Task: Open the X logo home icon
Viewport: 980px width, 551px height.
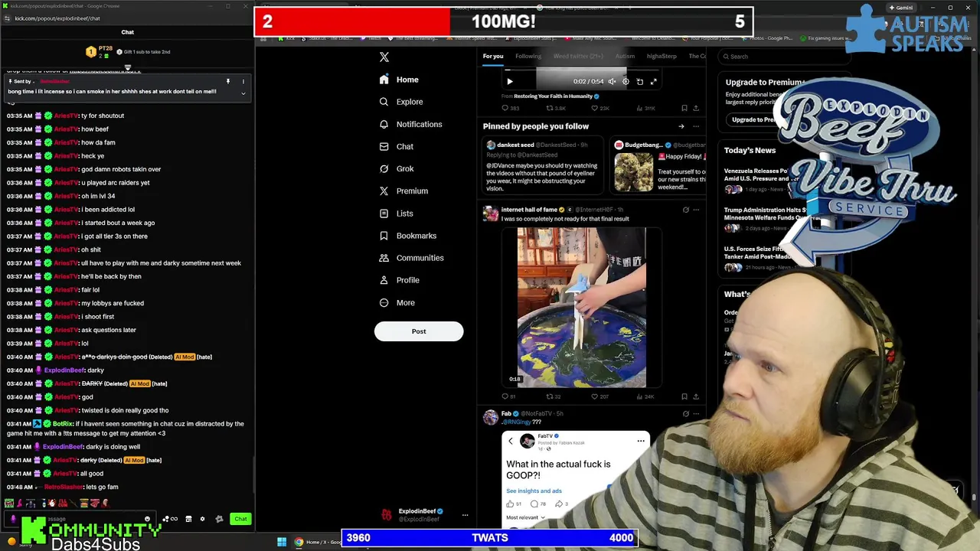Action: (384, 57)
